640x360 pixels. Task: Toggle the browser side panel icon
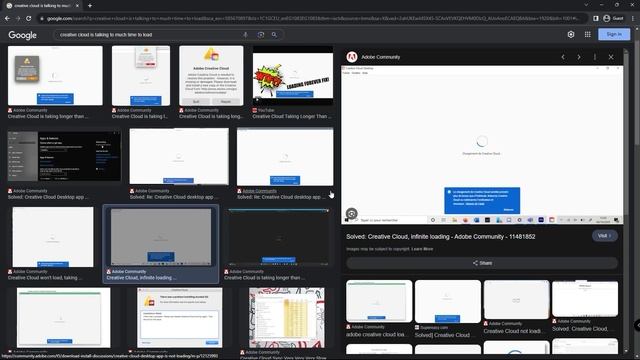pos(596,18)
